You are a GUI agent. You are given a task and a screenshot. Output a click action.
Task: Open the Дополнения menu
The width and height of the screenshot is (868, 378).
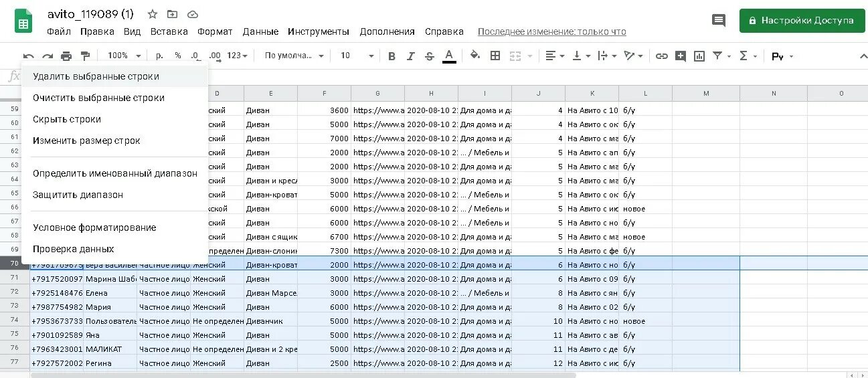387,31
